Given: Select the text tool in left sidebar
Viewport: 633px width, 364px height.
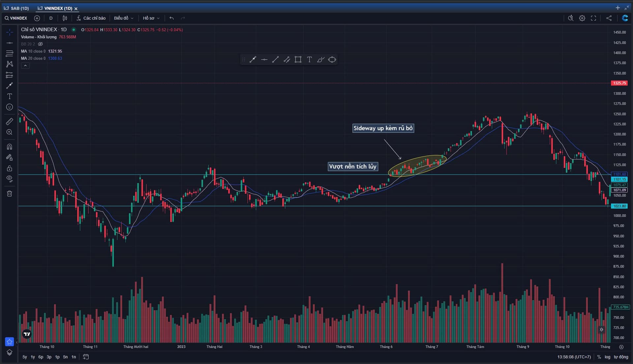Looking at the screenshot, I should coord(9,96).
